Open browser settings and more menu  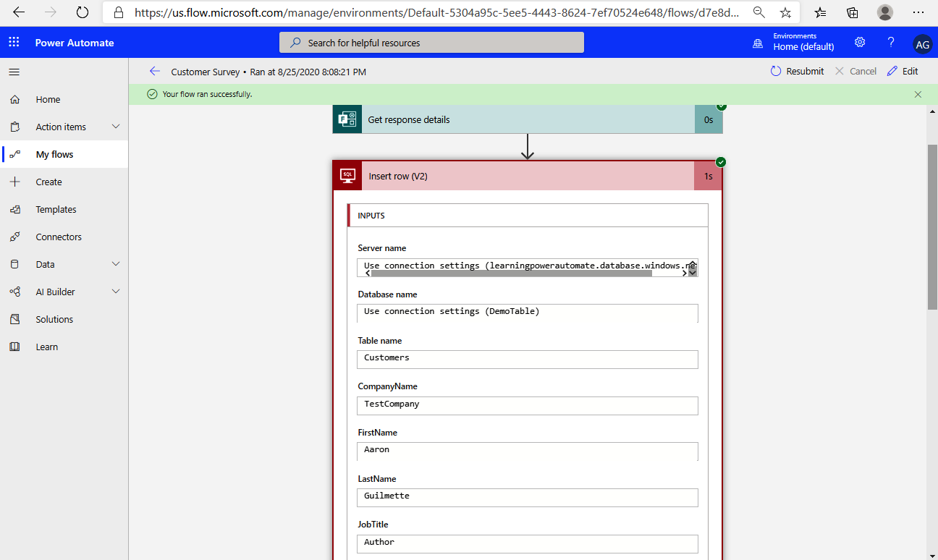coord(918,12)
